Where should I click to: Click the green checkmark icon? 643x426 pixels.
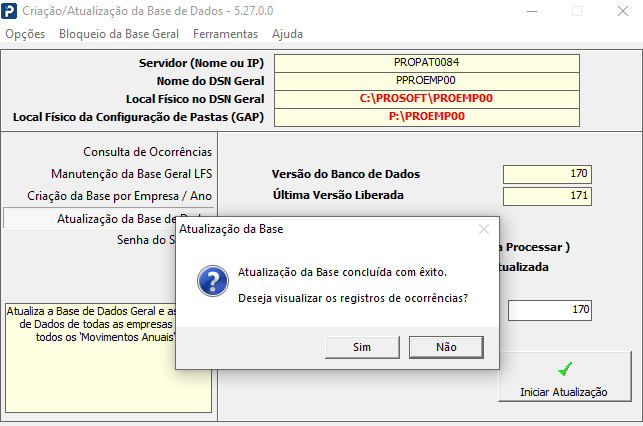click(x=565, y=369)
